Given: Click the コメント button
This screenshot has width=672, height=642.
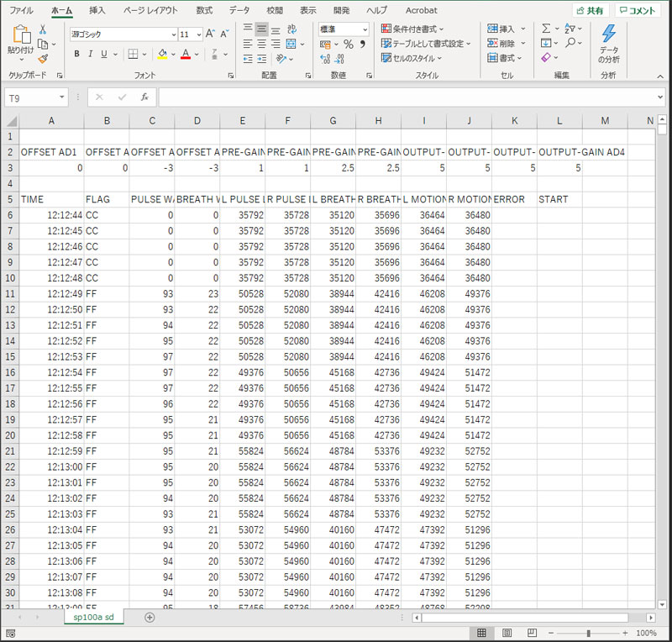Looking at the screenshot, I should tap(636, 10).
